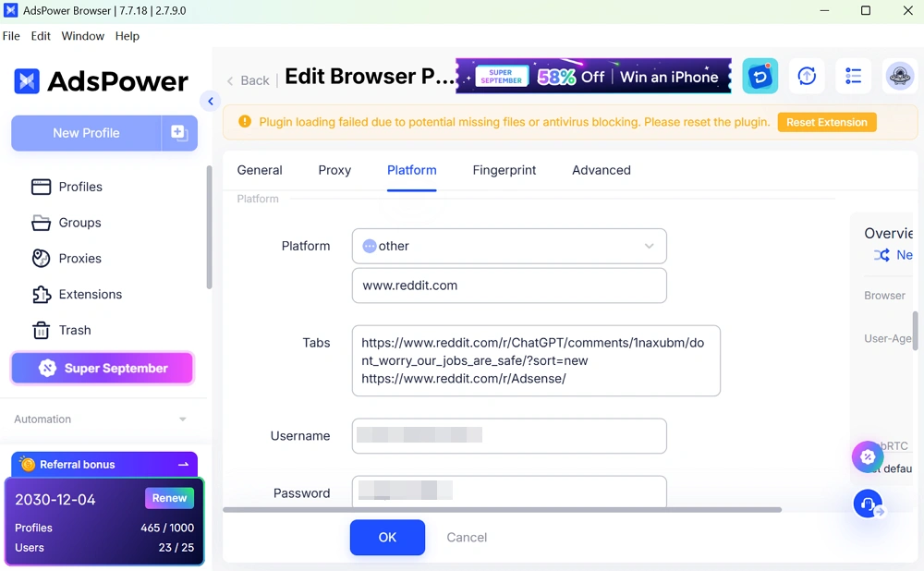Open the Edit menu

[41, 36]
